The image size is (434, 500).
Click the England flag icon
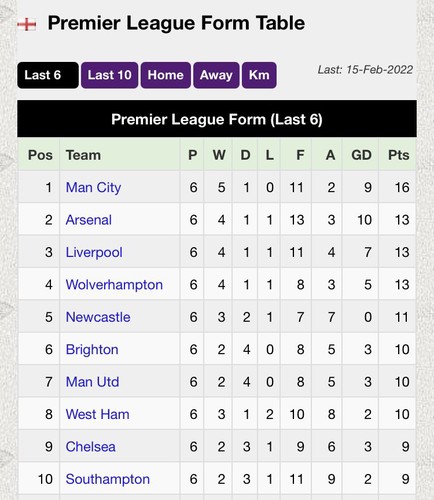27,24
